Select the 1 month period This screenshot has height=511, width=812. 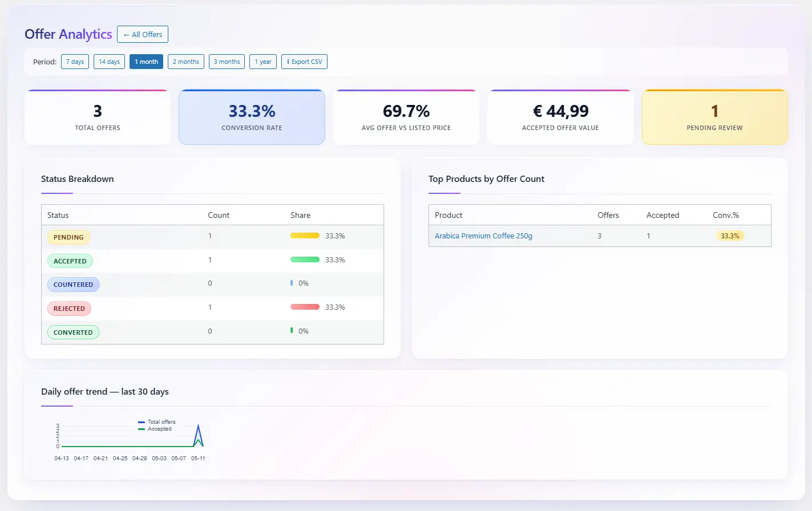point(146,62)
